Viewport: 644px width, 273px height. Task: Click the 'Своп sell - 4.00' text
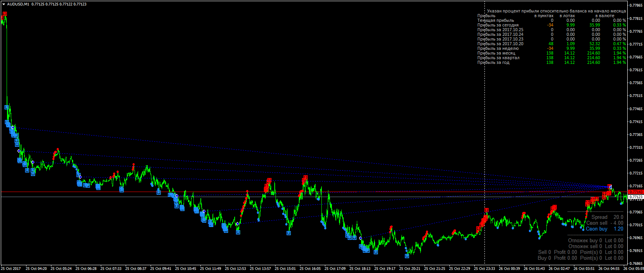(605, 223)
